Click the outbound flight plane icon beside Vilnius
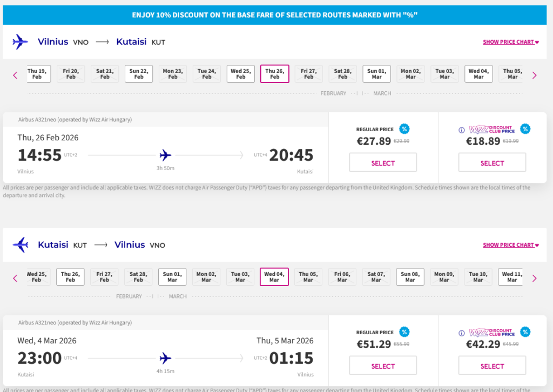The height and width of the screenshot is (392, 553). [x=20, y=42]
